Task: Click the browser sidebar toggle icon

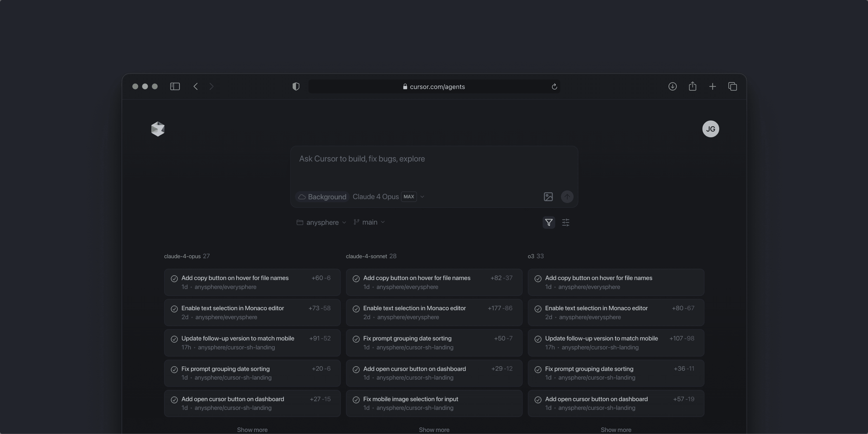Action: pyautogui.click(x=175, y=87)
